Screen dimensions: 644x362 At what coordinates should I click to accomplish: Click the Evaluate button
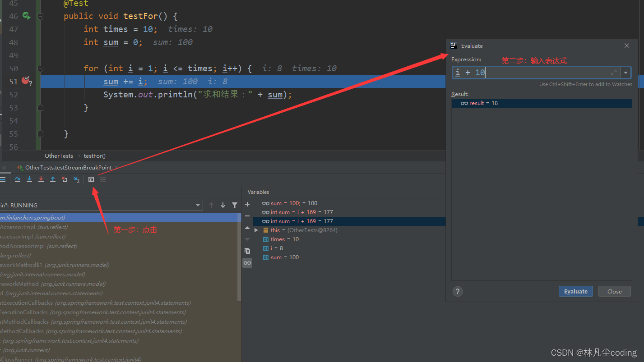[576, 291]
